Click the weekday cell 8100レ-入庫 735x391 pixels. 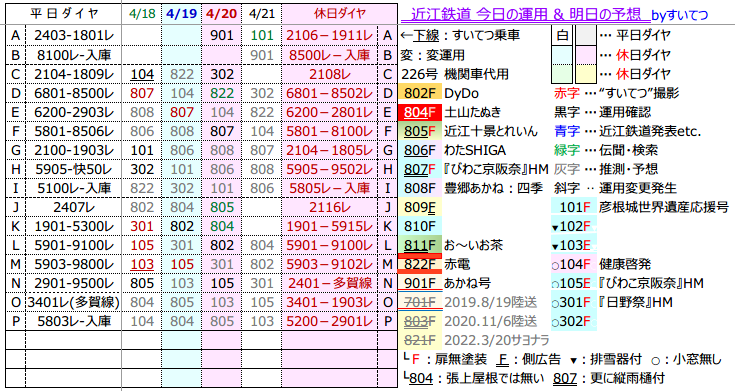(x=74, y=55)
